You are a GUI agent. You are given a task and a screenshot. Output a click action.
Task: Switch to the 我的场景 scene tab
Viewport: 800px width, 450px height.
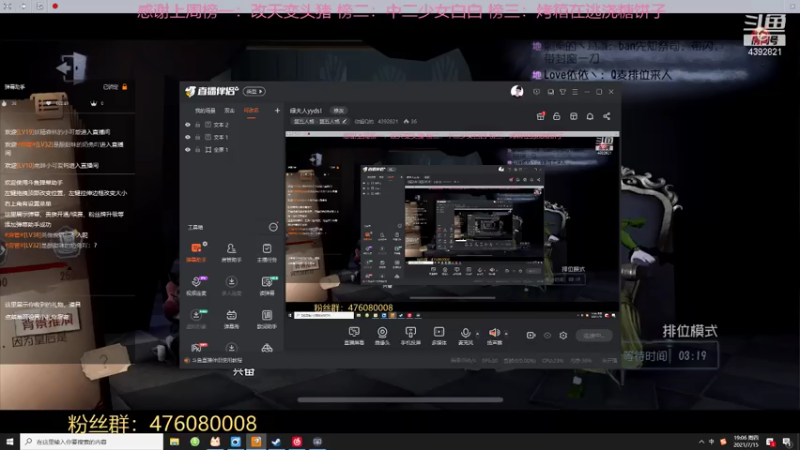(205, 111)
